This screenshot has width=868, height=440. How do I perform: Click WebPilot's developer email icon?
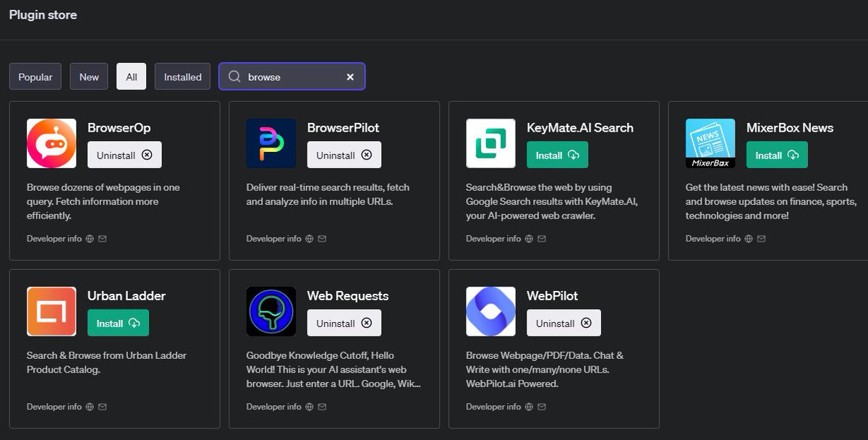click(541, 406)
